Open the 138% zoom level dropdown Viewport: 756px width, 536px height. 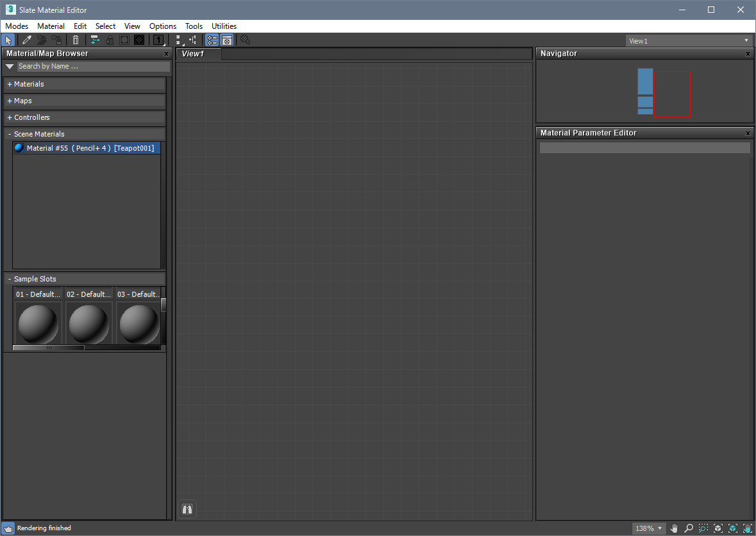coord(649,528)
